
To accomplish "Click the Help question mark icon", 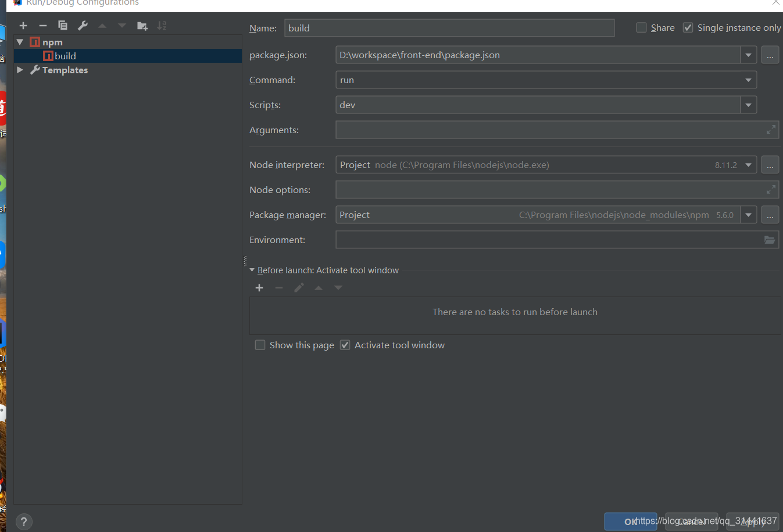I will (23, 522).
